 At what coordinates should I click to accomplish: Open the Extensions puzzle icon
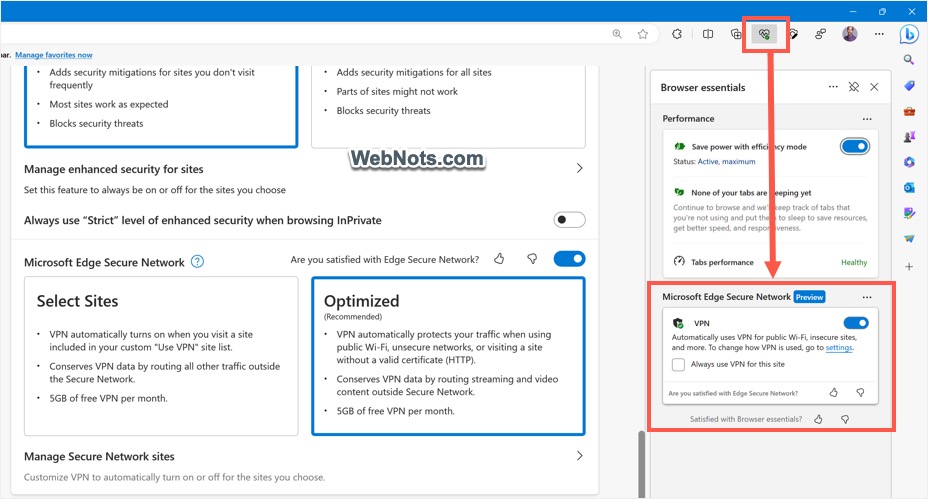pos(677,34)
